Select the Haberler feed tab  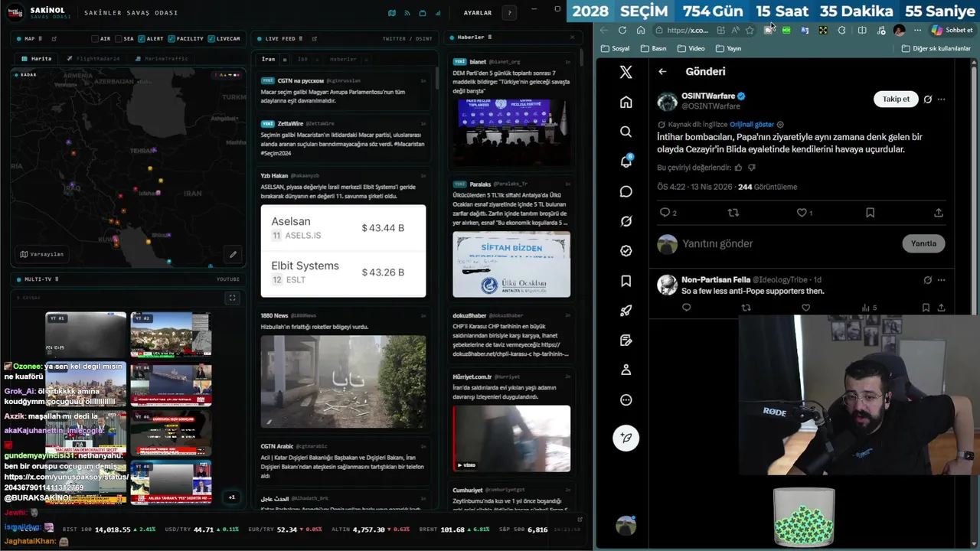343,59
